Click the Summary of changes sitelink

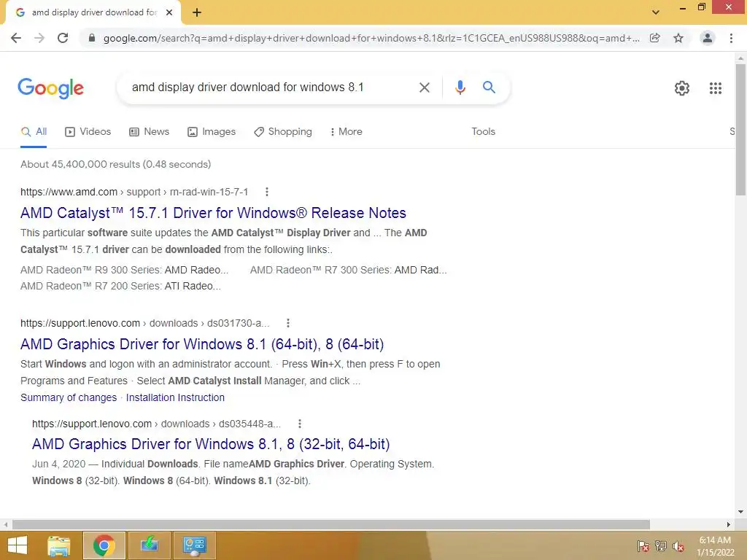(x=69, y=397)
